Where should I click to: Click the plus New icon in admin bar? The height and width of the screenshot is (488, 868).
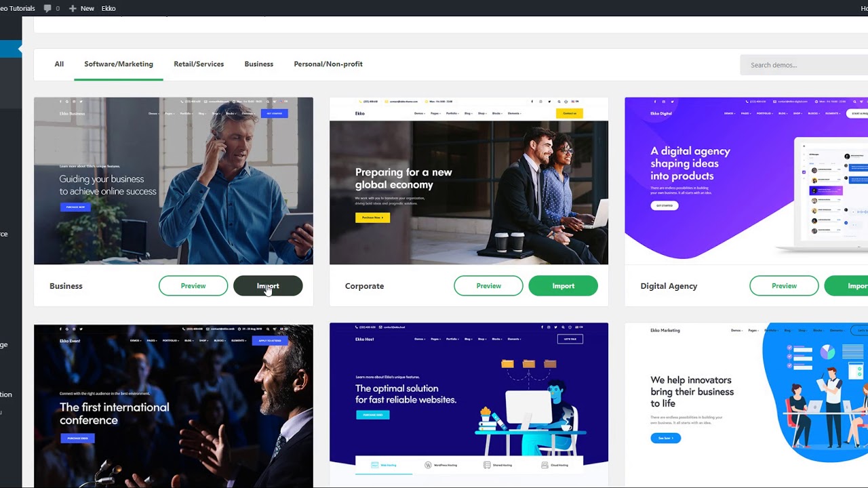point(73,8)
